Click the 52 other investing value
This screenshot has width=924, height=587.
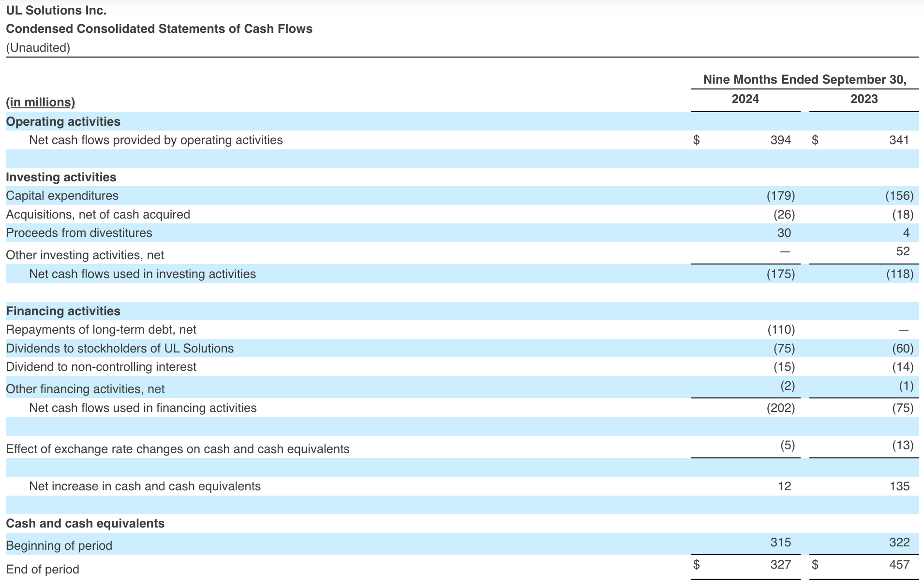[903, 251]
